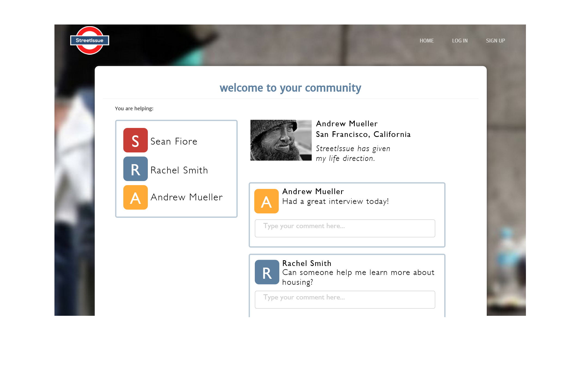Open the SIGN UP page

pos(495,41)
